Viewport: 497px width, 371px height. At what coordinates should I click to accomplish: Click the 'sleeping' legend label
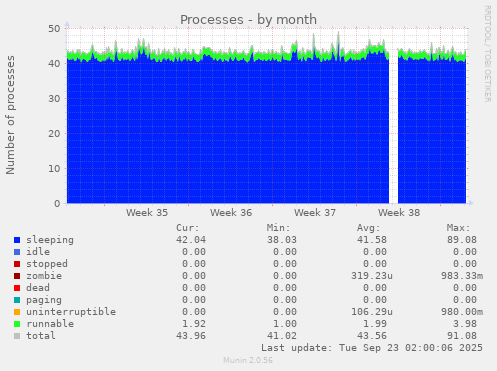pyautogui.click(x=50, y=240)
